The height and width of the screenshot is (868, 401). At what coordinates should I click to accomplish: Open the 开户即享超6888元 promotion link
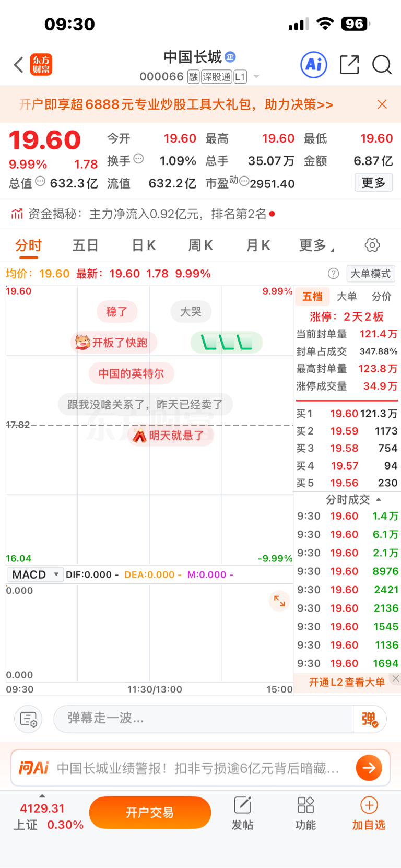[x=176, y=104]
